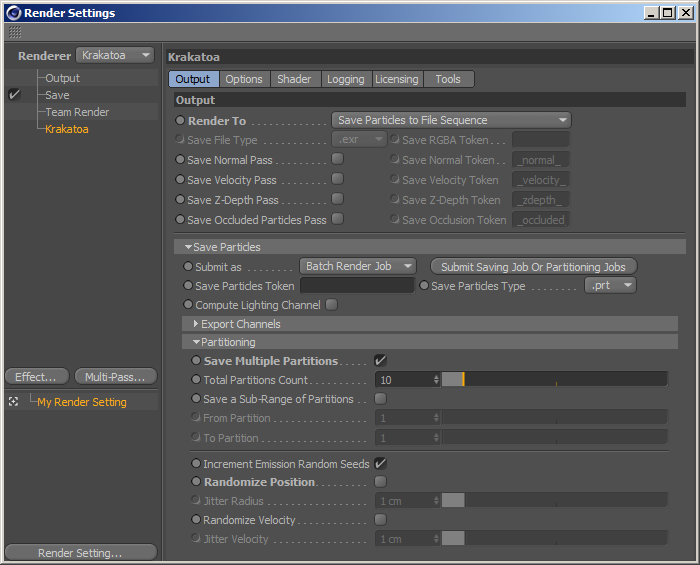
Task: Click animation dot beside Save a Sub-Range of Partitions
Action: (x=196, y=398)
